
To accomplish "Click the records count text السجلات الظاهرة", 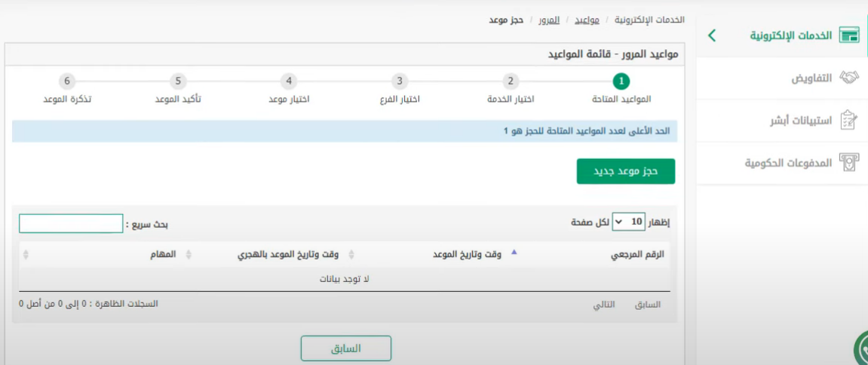I will click(x=88, y=303).
